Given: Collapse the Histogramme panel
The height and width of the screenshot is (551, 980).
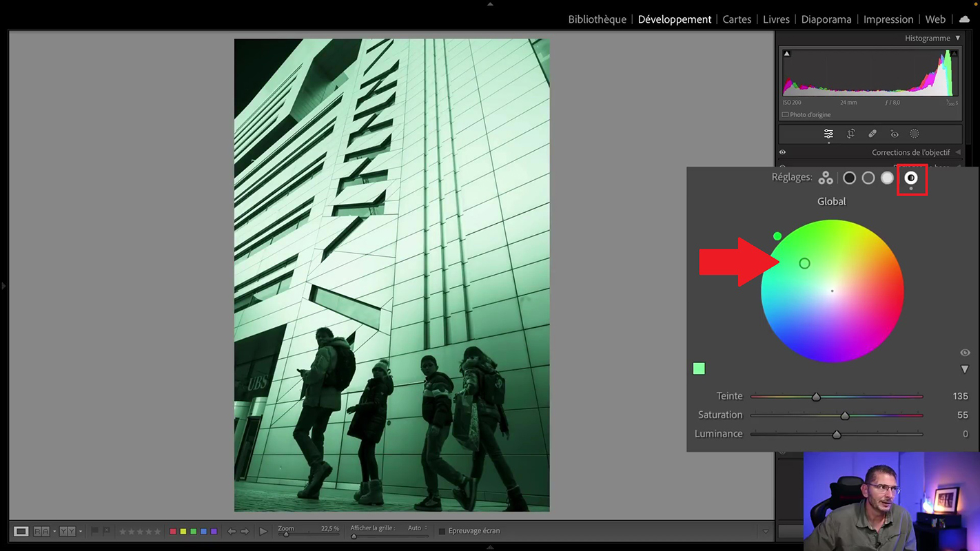Looking at the screenshot, I should pos(957,39).
